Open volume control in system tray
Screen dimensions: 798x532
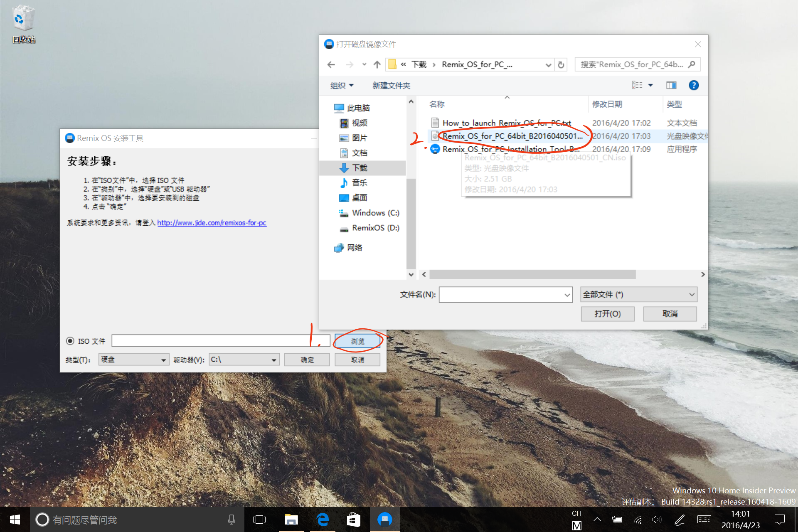point(657,520)
